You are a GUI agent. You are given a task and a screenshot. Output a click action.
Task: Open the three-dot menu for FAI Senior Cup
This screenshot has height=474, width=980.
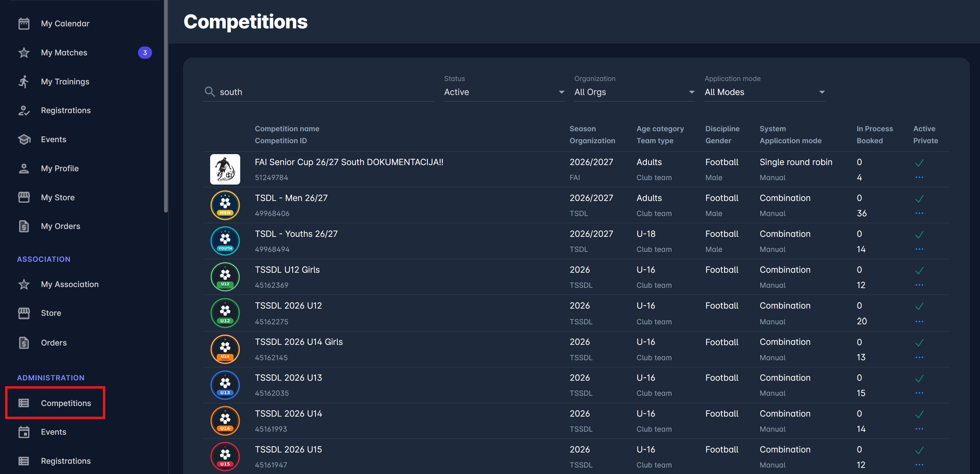[x=919, y=177]
